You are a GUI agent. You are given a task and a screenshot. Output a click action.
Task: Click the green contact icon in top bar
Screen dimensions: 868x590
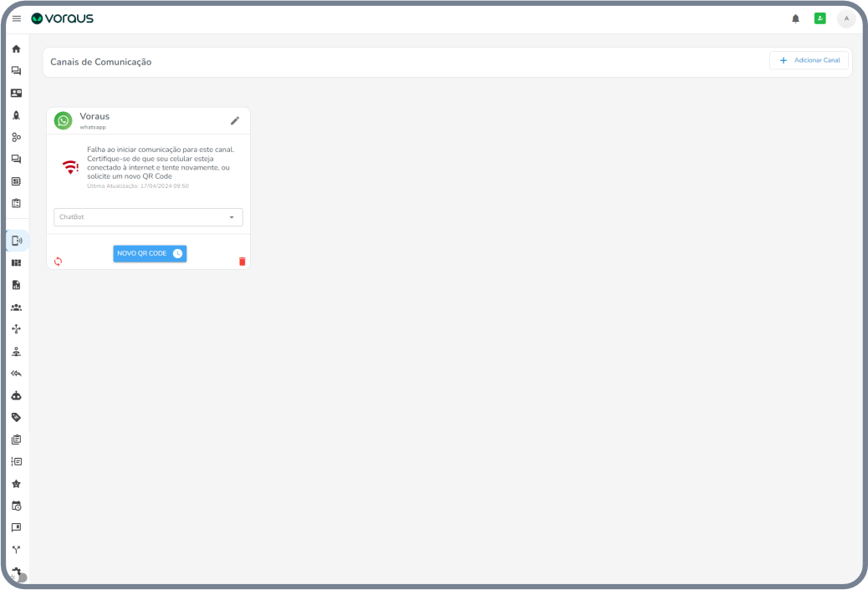click(819, 18)
